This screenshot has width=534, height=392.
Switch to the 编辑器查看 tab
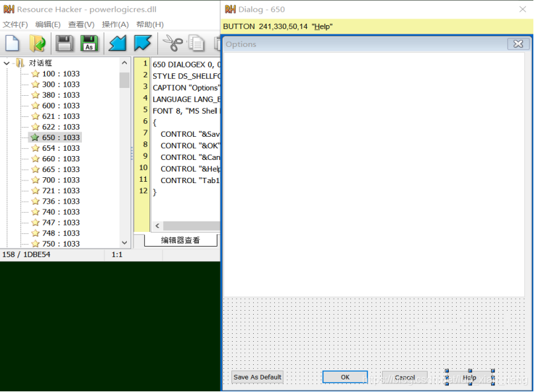180,240
